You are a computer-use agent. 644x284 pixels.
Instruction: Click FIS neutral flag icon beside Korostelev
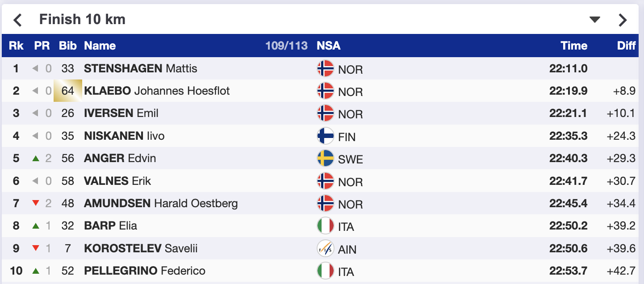tap(326, 248)
